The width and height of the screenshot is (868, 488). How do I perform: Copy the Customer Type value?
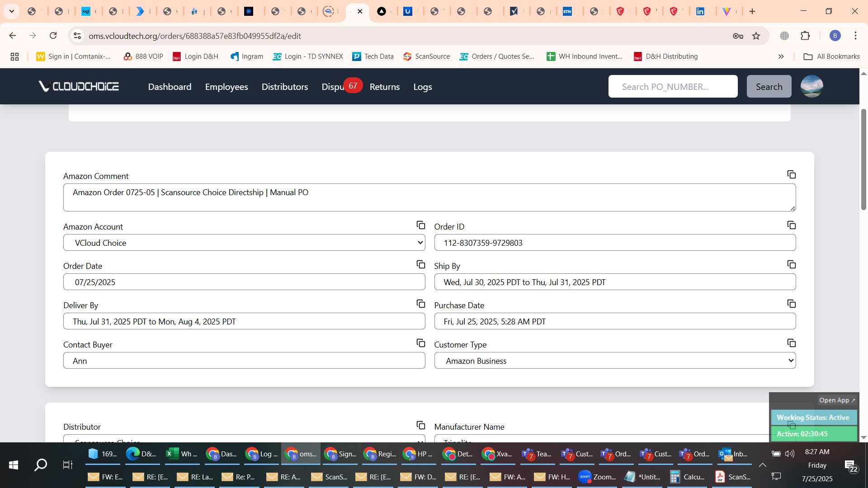click(x=791, y=343)
